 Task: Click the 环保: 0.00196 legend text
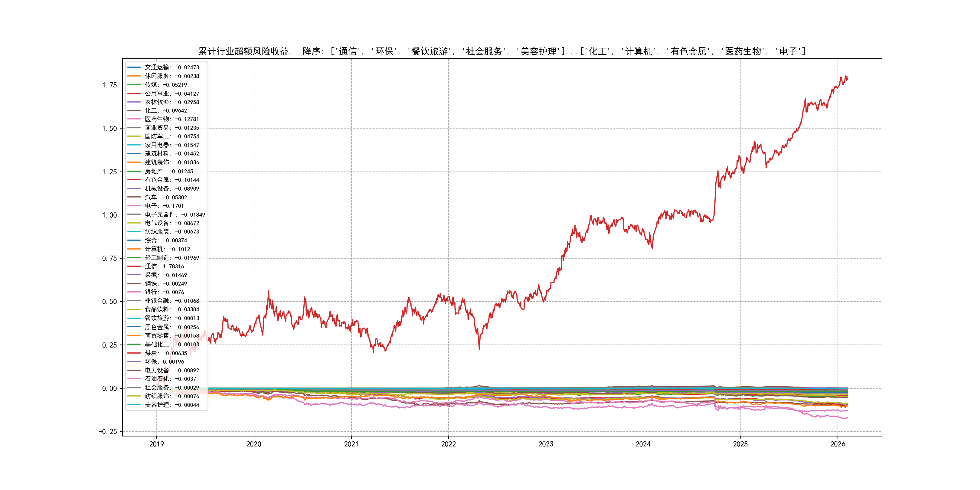point(164,362)
